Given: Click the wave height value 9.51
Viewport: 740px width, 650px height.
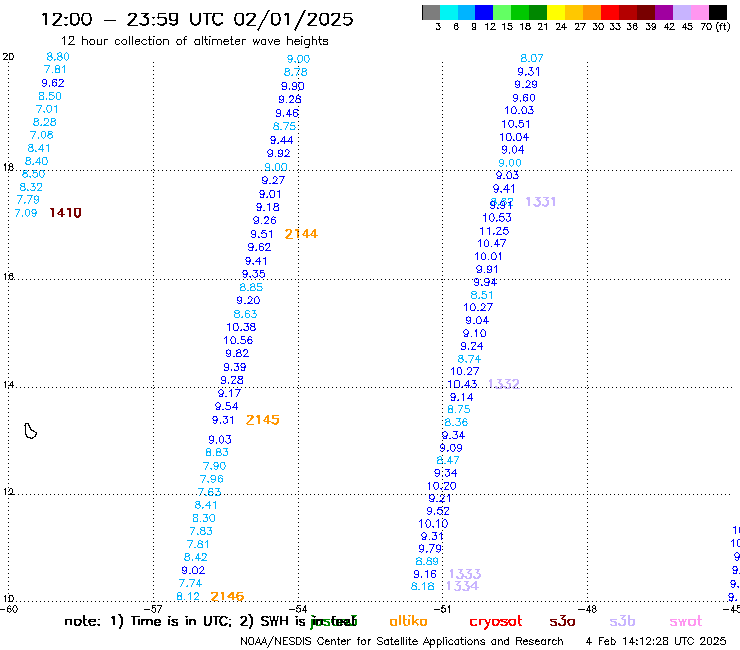Looking at the screenshot, I should (x=261, y=234).
